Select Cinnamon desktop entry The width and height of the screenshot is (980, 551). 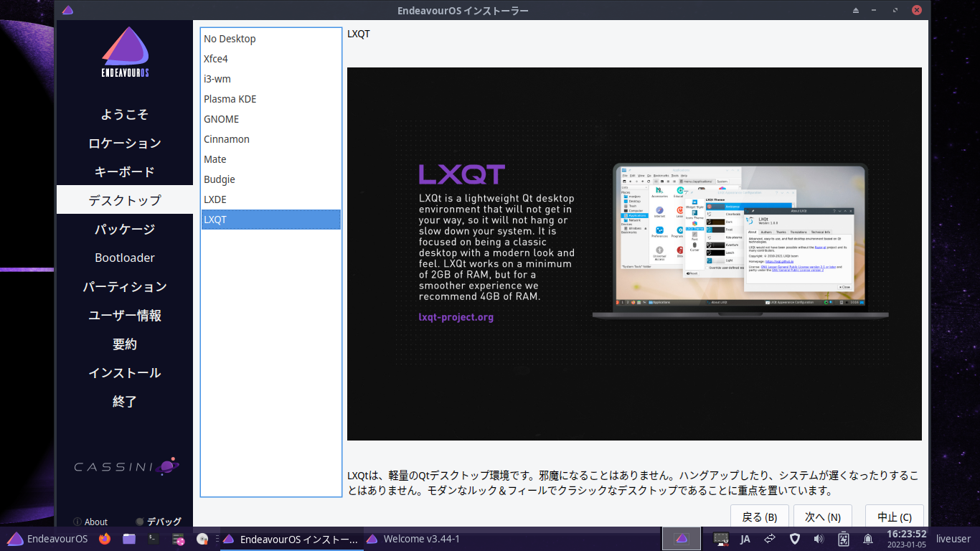pyautogui.click(x=270, y=139)
